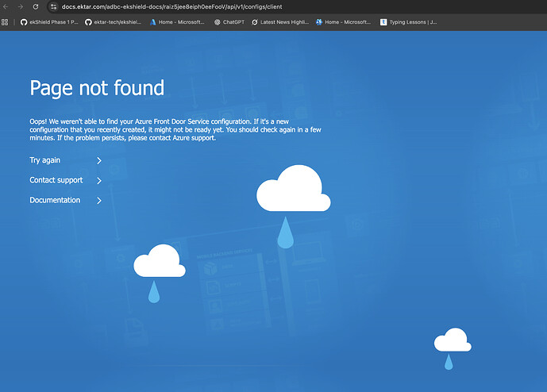
Task: Click the docs.ektar.com address bar
Action: [x=238, y=6]
